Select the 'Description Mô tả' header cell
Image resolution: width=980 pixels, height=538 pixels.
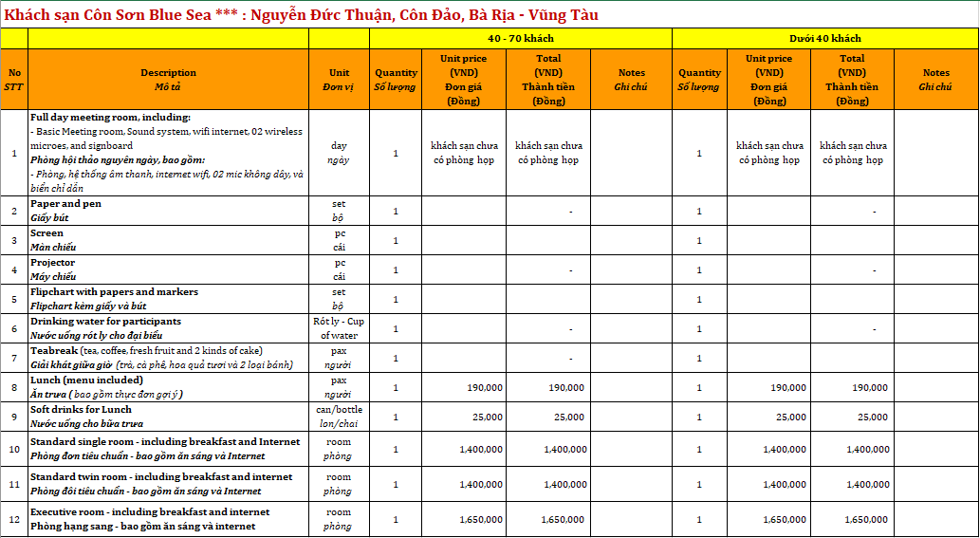click(x=168, y=80)
